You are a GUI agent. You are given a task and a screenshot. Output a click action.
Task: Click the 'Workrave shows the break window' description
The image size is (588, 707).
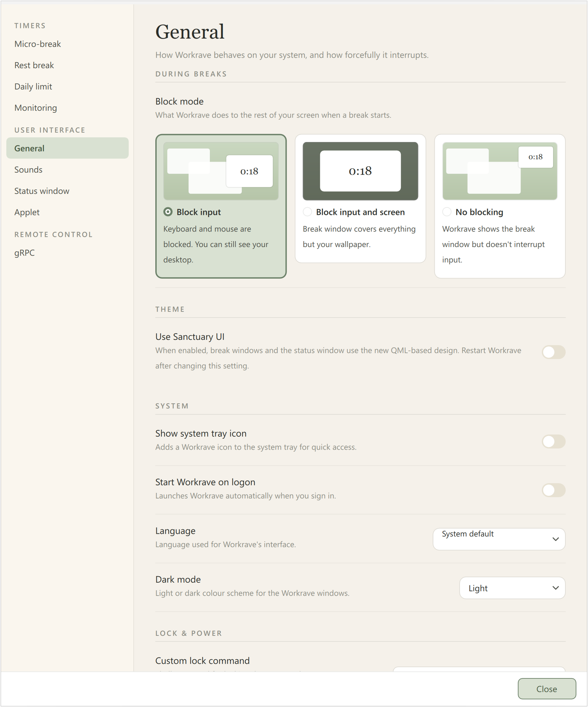coord(493,244)
